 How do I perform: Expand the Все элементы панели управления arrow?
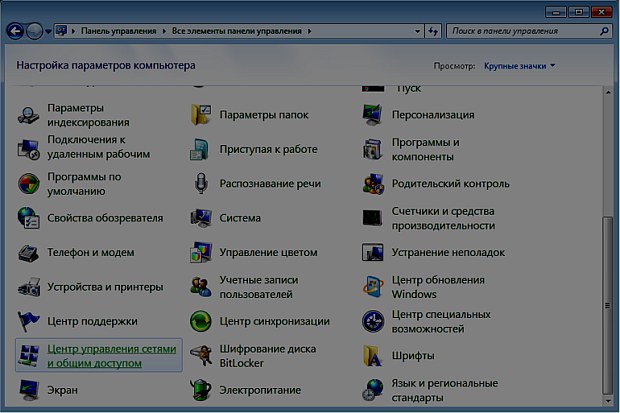[311, 32]
